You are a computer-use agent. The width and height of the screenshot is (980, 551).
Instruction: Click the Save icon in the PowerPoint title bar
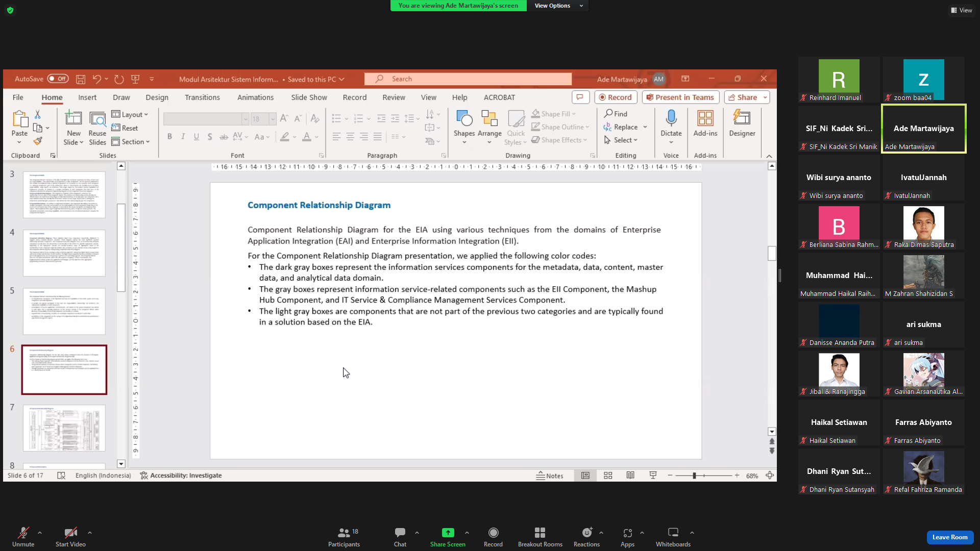click(81, 79)
